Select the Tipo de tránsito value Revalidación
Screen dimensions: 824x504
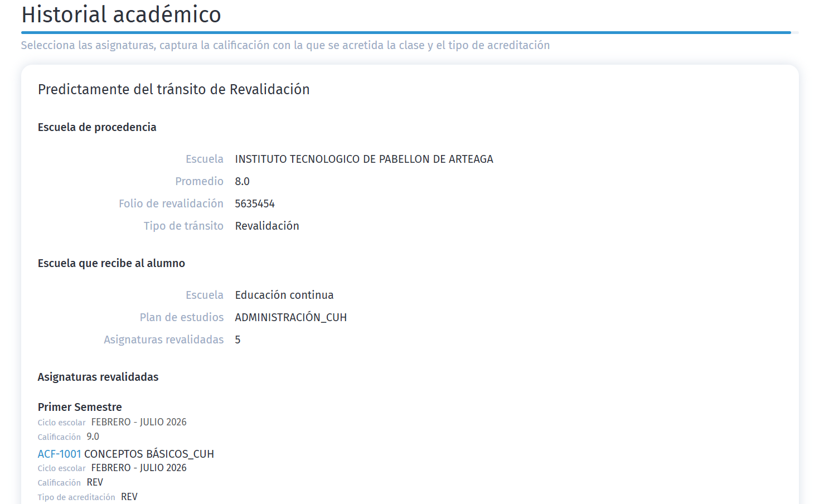point(266,226)
